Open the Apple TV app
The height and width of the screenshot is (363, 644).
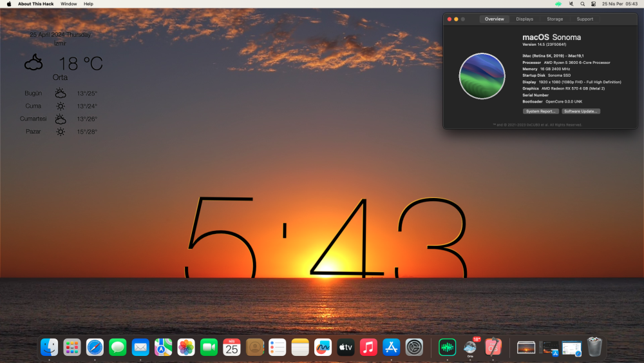coord(346,348)
